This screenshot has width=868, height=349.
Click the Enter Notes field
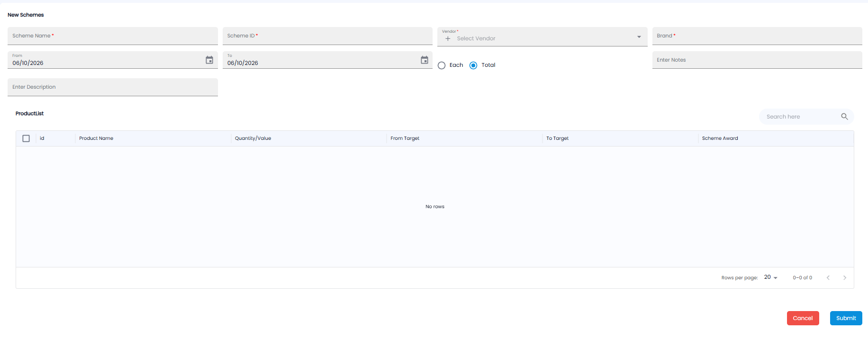757,60
